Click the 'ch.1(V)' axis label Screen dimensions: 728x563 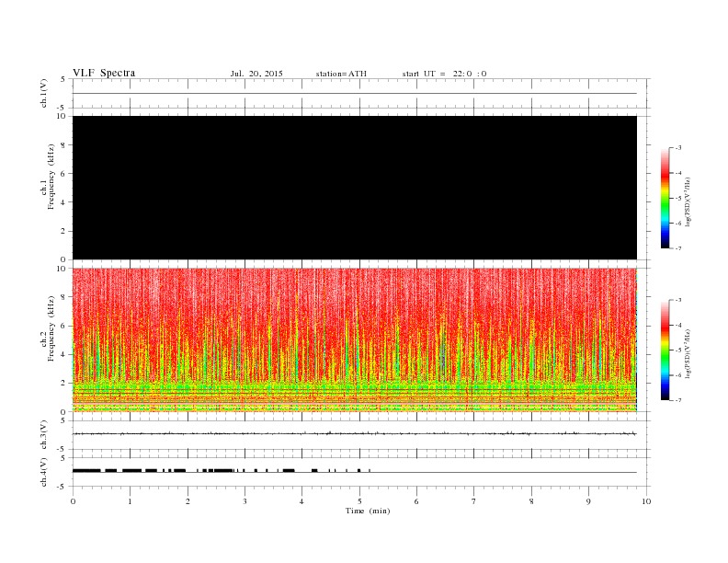click(x=44, y=93)
